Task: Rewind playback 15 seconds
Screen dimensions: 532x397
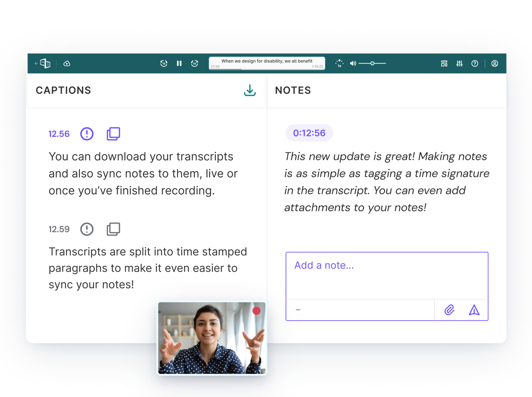Action: [164, 63]
